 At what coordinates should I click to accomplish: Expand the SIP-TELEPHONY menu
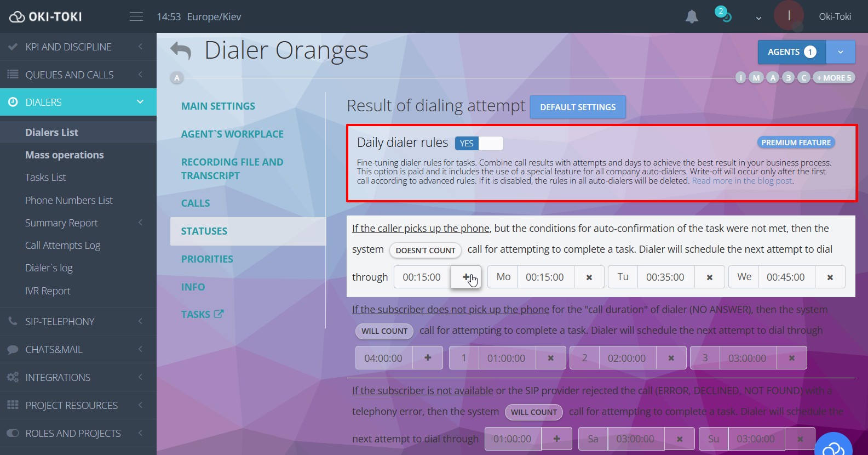[78, 322]
